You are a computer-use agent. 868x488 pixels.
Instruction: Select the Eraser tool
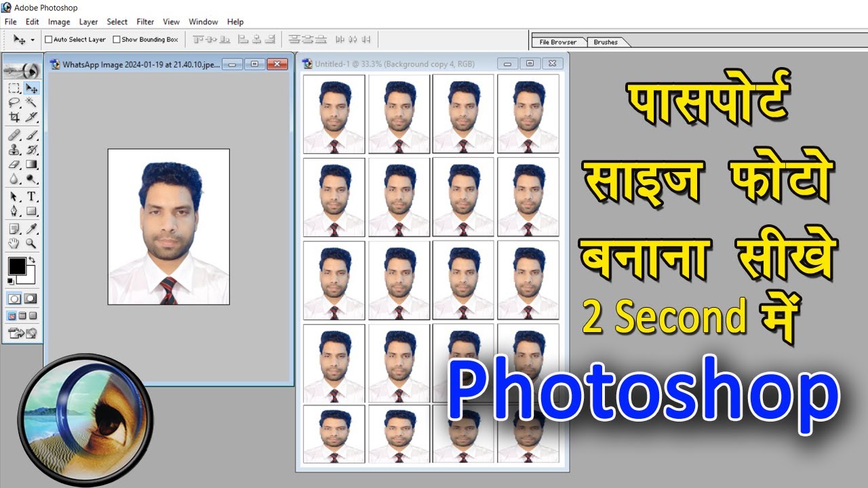(14, 164)
